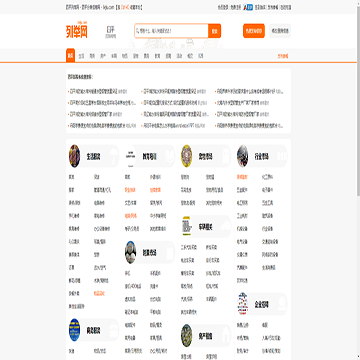This screenshot has height=360, width=360.
Task: Open the 宠物市场 round thumbnail image
Action: click(x=186, y=156)
